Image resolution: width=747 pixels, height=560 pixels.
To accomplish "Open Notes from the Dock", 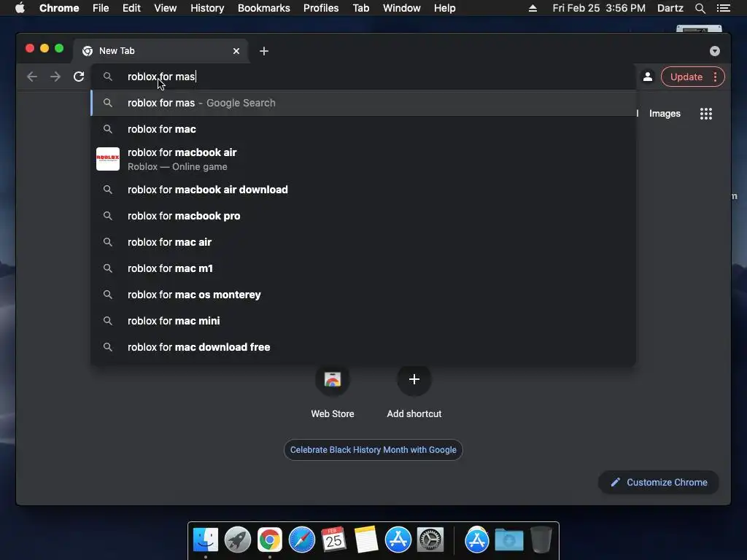I will (366, 540).
